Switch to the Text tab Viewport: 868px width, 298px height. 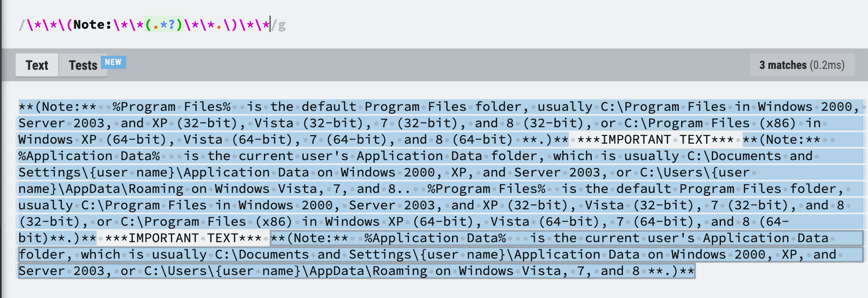click(x=37, y=64)
